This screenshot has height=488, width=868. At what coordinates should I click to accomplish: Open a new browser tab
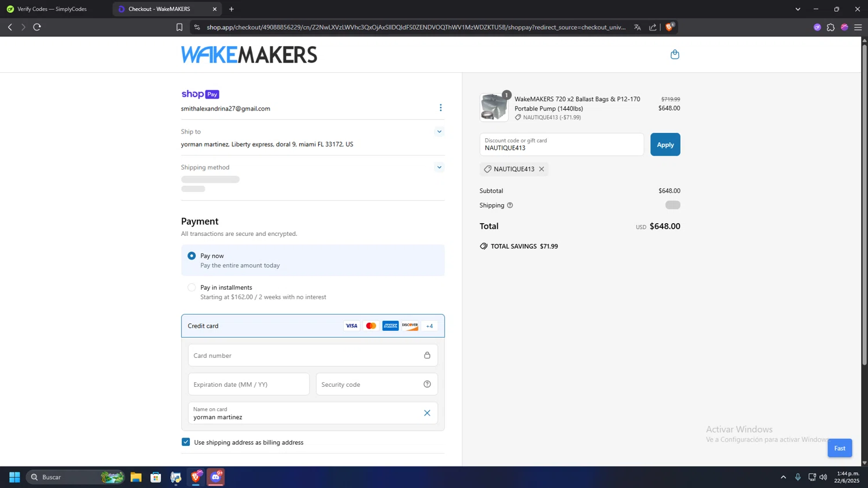[231, 9]
